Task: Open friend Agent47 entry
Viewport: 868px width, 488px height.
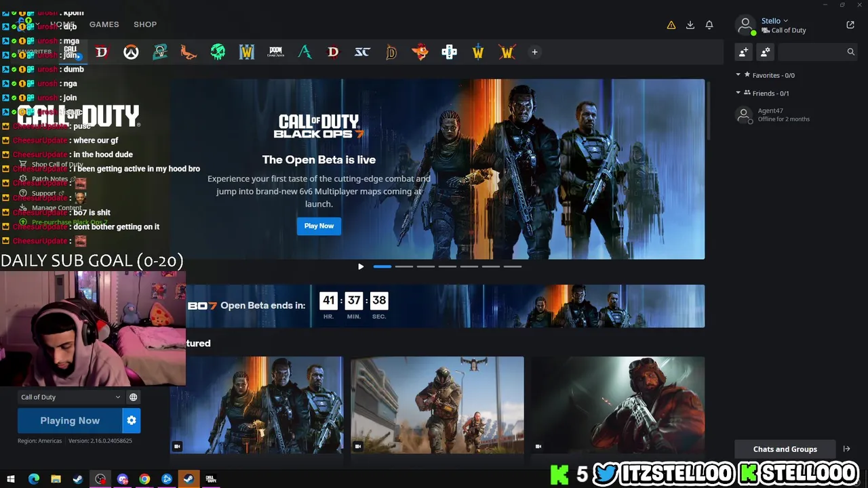Action: coord(796,115)
